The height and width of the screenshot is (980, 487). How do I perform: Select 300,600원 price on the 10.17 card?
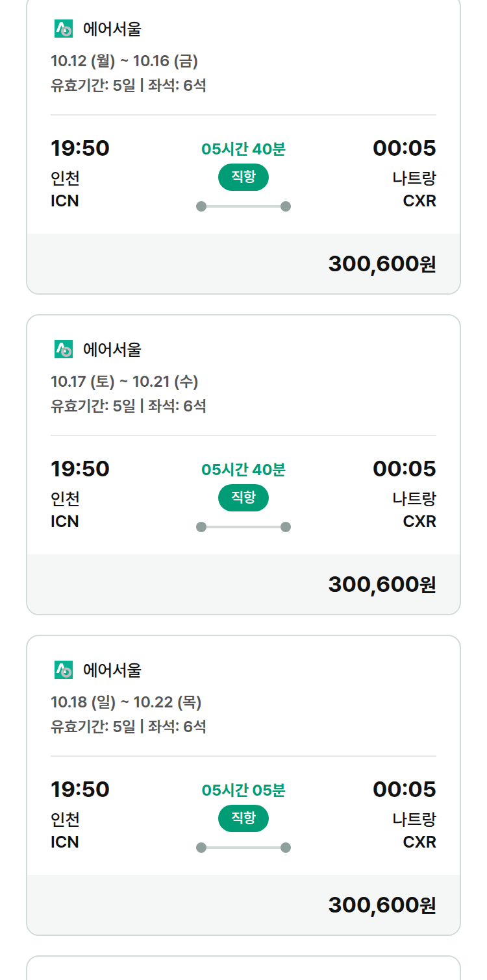382,585
